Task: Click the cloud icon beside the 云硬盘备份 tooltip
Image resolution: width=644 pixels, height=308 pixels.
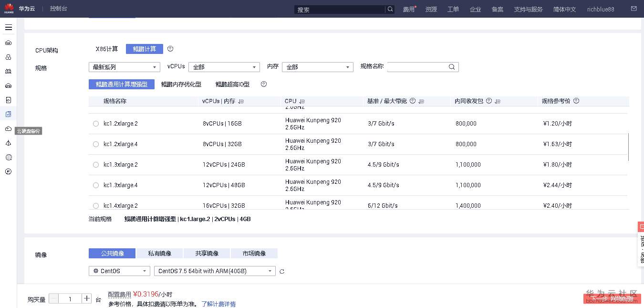Action: tap(8, 128)
